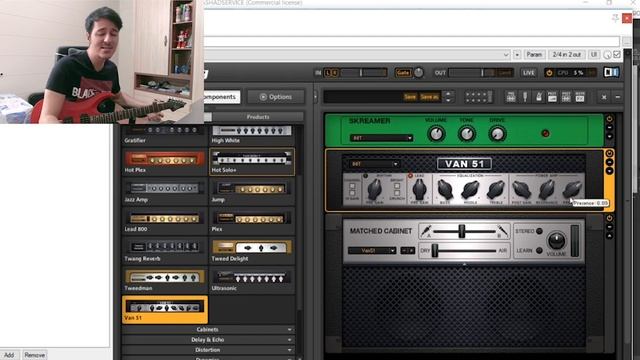Toggle the Skreamer module power icon

tap(609, 119)
